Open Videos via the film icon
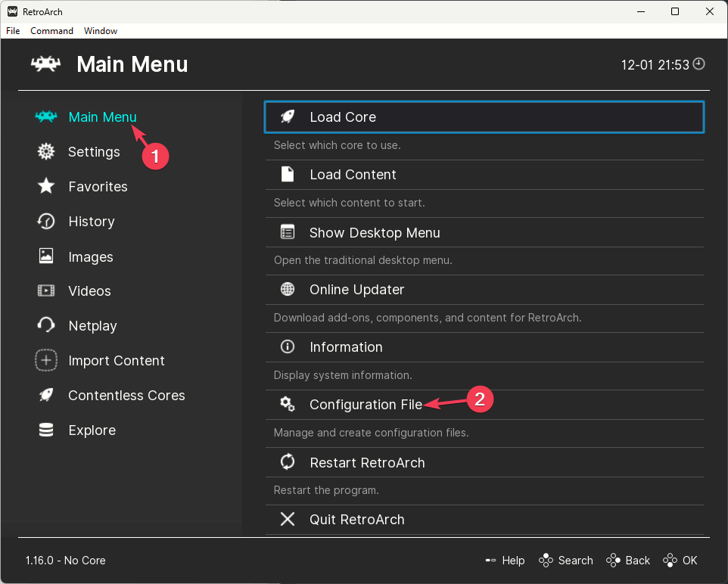The height and width of the screenshot is (584, 728). pyautogui.click(x=45, y=290)
